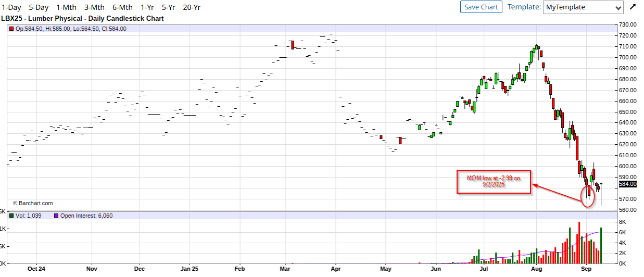Click the Oct 24 axis label
The height and width of the screenshot is (277, 644).
36,269
